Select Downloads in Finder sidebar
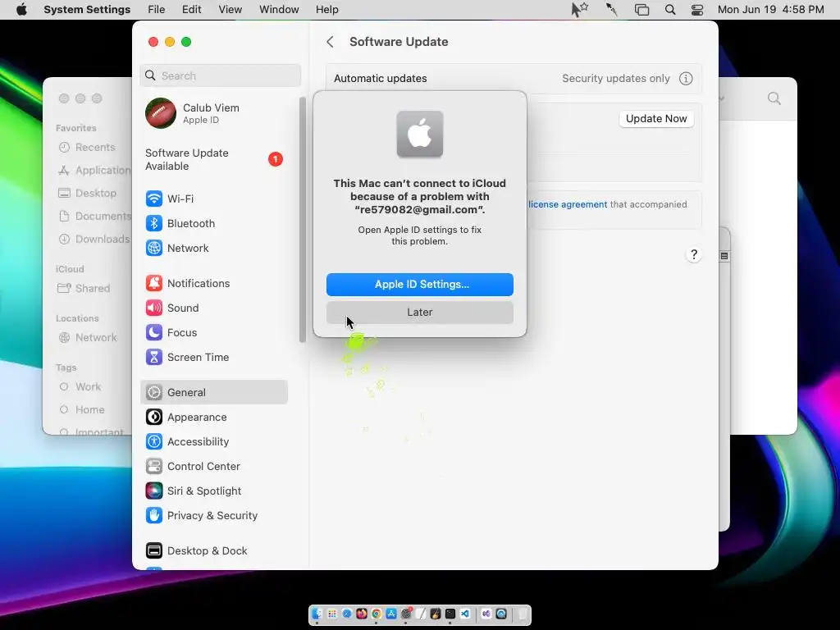 [x=94, y=239]
